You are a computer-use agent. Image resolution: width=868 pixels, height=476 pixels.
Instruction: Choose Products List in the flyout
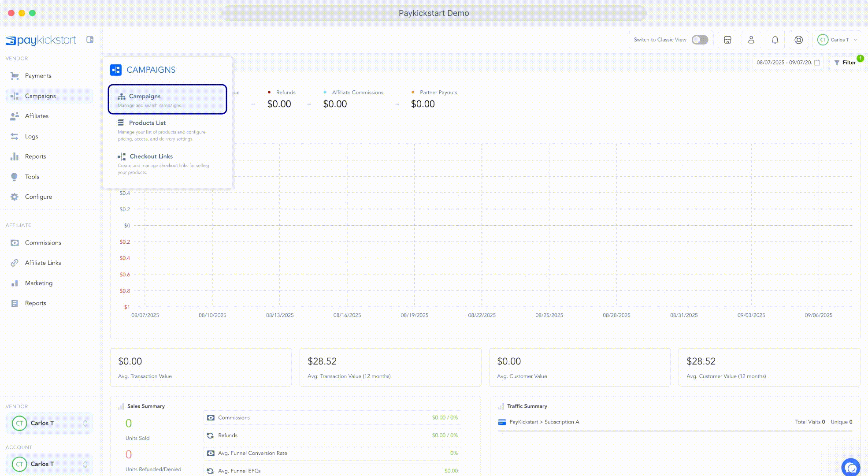point(167,130)
